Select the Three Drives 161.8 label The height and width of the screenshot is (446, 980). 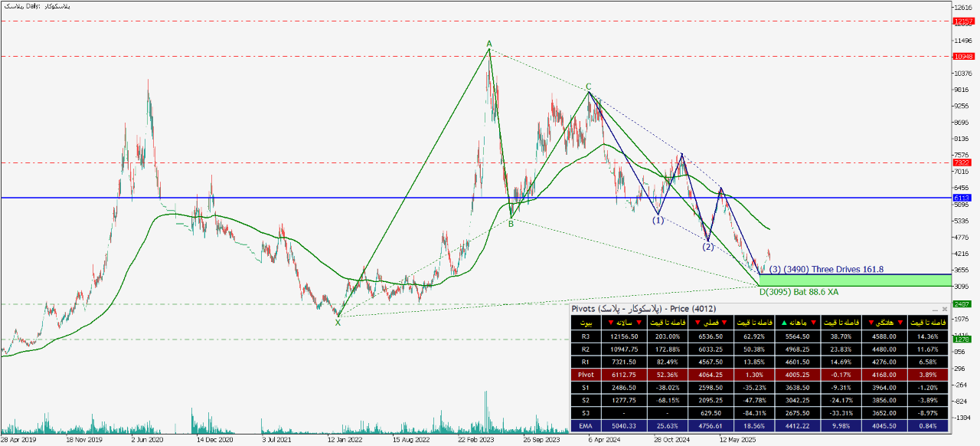click(827, 269)
